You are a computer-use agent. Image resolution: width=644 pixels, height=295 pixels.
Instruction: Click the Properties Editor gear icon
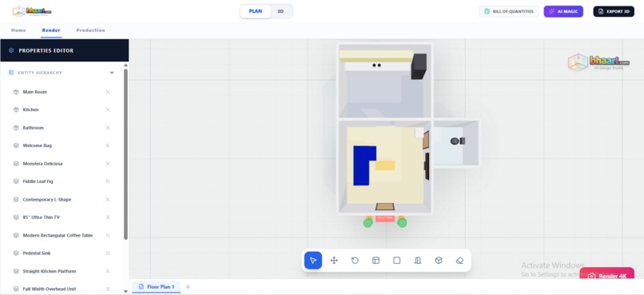coord(11,50)
